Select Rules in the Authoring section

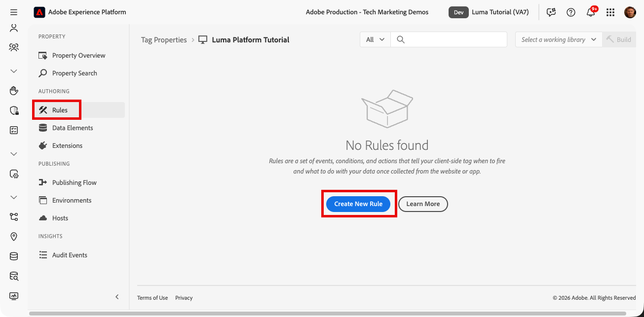(78, 110)
